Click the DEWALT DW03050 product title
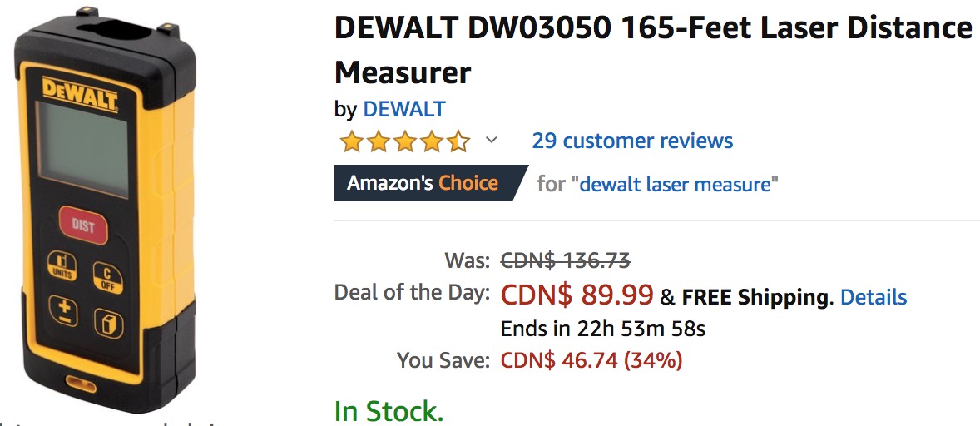 653,50
